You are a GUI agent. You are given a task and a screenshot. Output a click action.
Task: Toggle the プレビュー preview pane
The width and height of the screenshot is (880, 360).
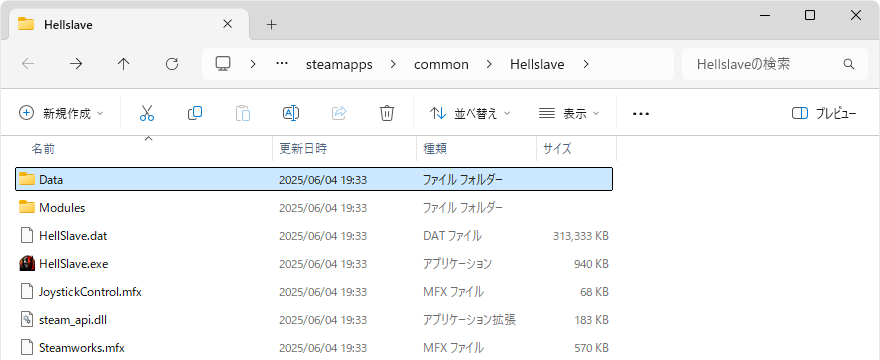(824, 113)
